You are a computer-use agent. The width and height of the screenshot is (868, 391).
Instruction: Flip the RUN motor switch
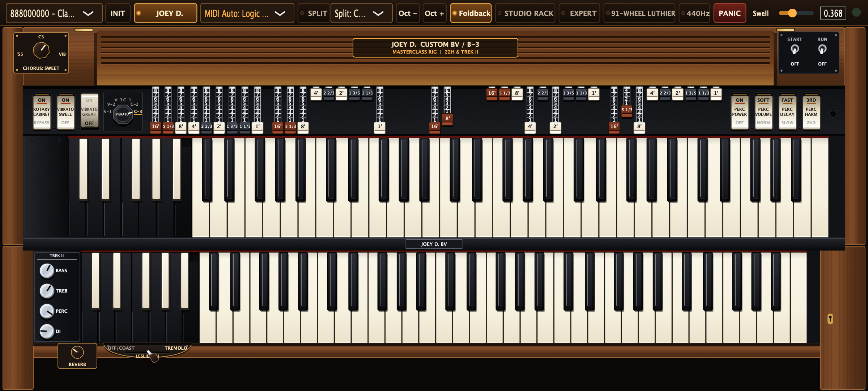[x=822, y=49]
